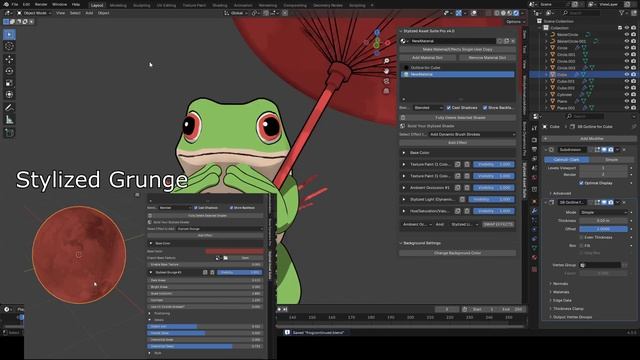Select the Cursor tool
The height and width of the screenshot is (360, 640).
pos(9,47)
